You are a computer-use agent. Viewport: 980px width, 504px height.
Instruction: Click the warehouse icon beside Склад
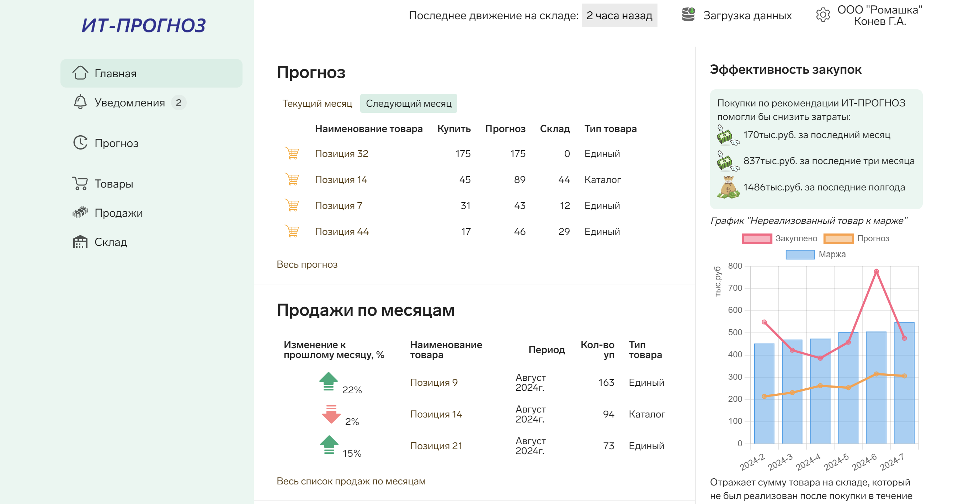click(80, 242)
